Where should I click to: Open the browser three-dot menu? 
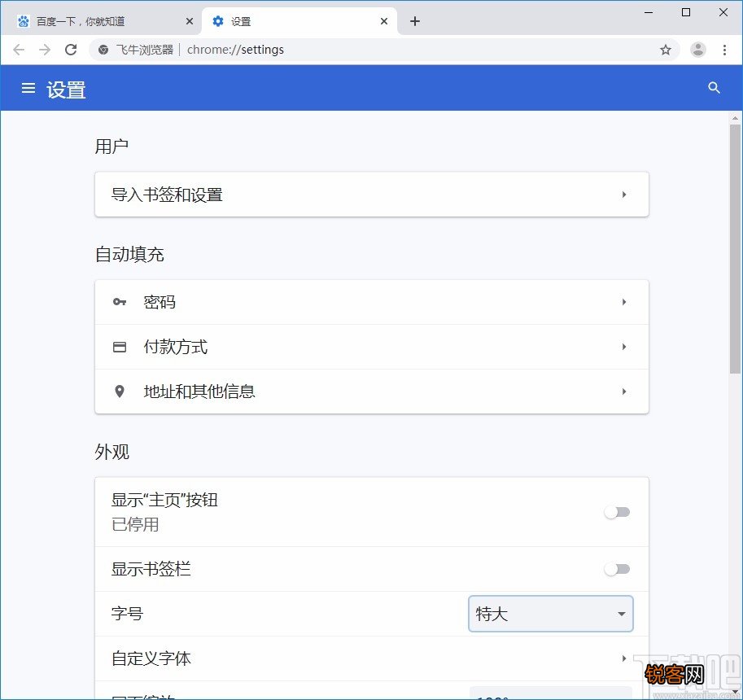point(724,50)
